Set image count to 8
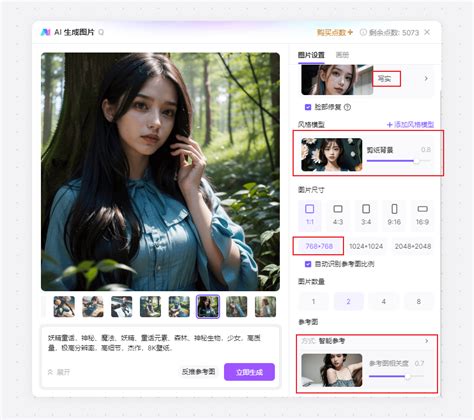The width and height of the screenshot is (474, 420). point(419,301)
